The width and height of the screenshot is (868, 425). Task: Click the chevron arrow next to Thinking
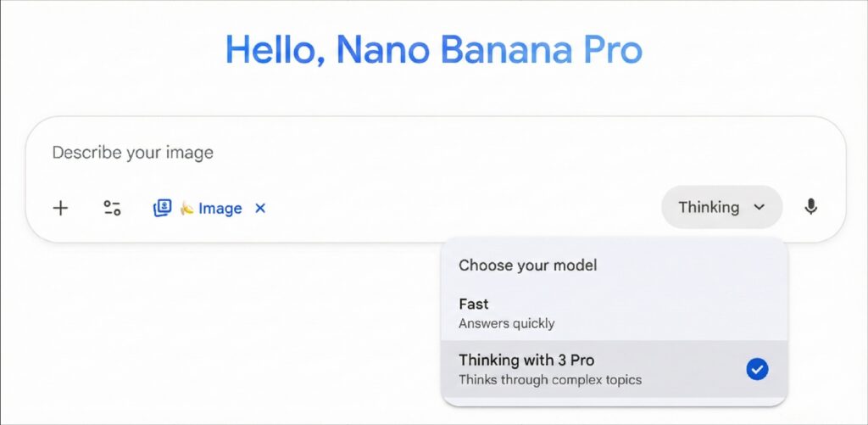[759, 207]
